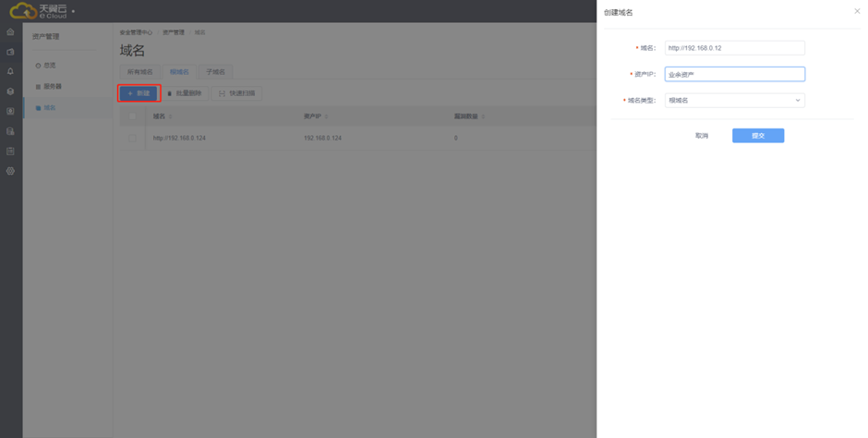Close the 创建域名 panel with X
868x438 pixels.
click(857, 11)
